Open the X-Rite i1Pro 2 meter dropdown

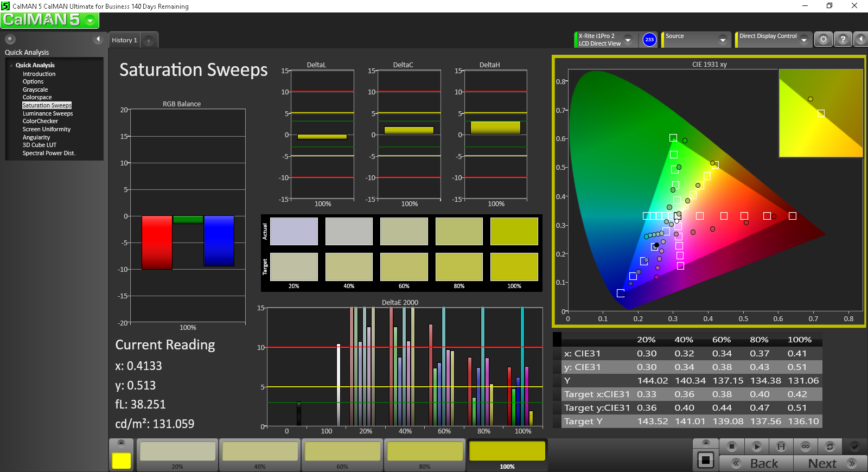628,40
